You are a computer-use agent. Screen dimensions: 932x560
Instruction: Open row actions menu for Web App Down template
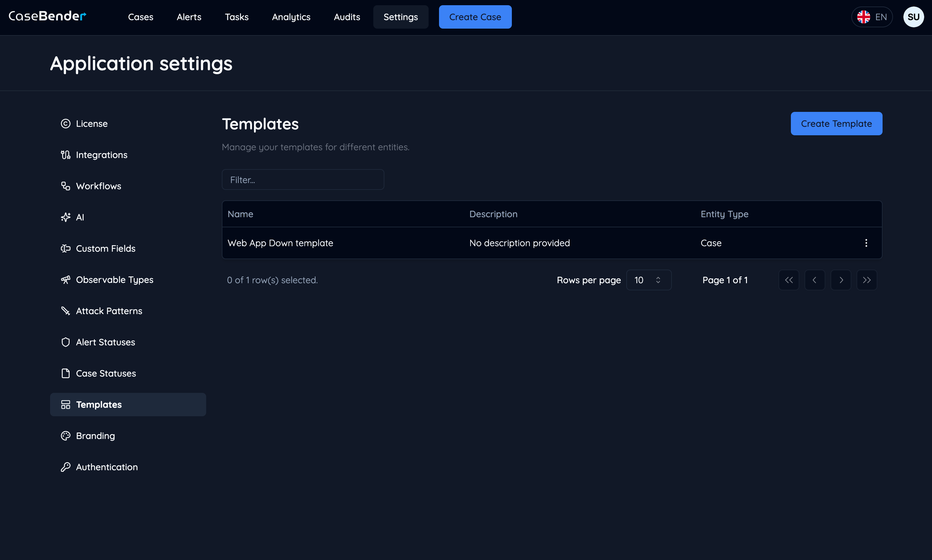[866, 243]
